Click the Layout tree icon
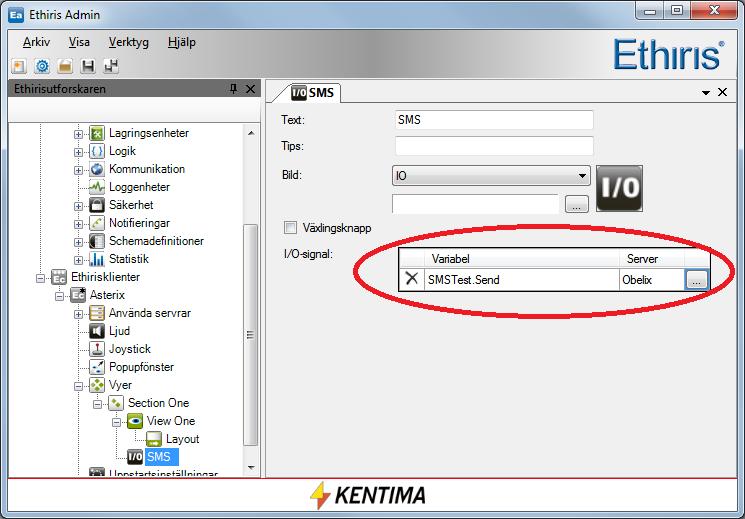745x519 pixels. 154,439
